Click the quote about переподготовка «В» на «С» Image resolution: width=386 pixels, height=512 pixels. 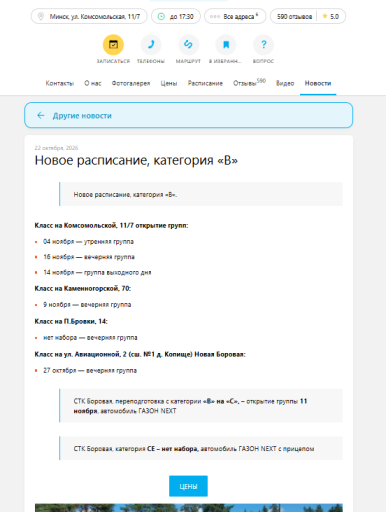[201, 406]
